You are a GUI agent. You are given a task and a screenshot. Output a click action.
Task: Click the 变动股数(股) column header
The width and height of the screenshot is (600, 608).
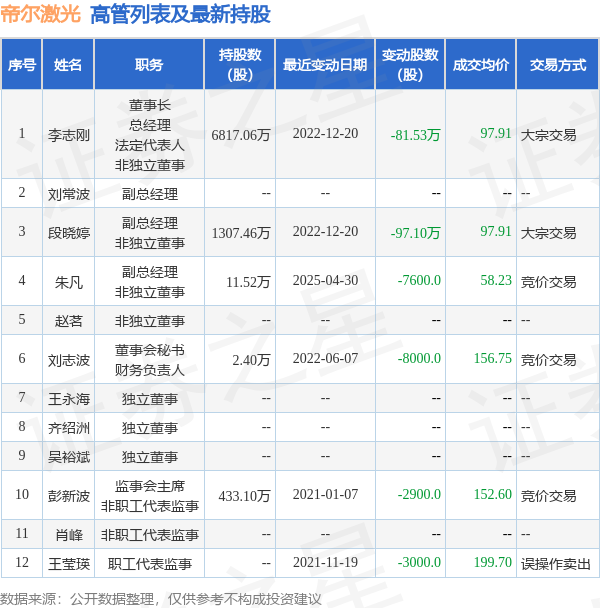(410, 64)
